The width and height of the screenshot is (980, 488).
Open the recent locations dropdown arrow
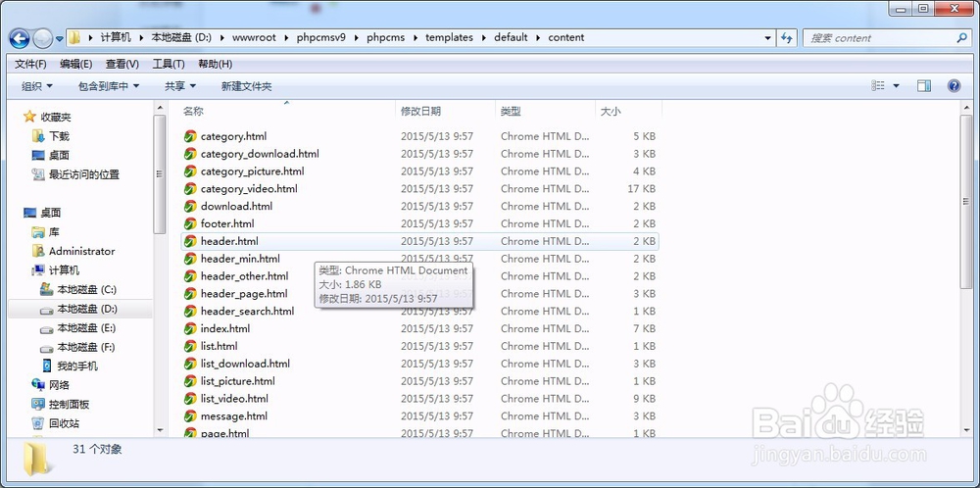(60, 39)
